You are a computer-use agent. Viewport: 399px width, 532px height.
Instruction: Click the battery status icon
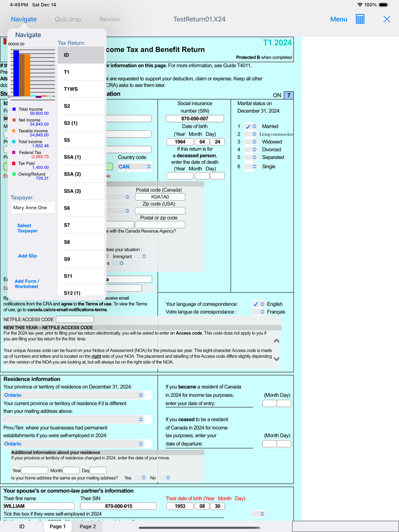click(x=383, y=5)
